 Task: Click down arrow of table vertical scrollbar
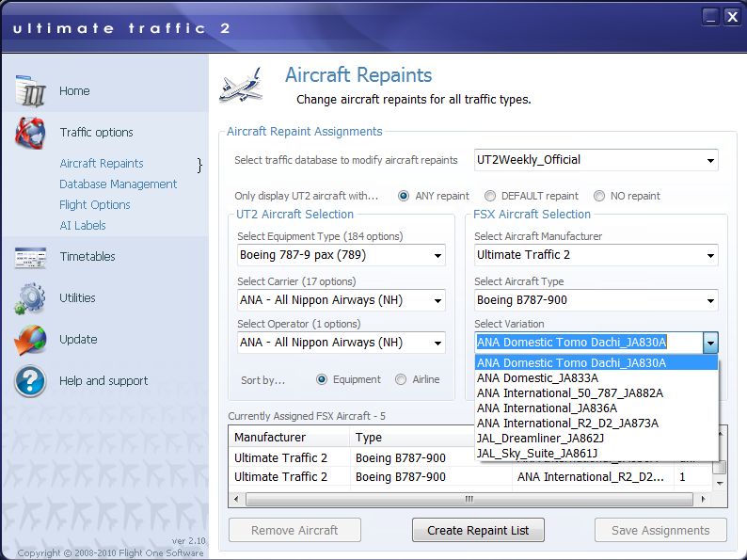click(x=720, y=483)
